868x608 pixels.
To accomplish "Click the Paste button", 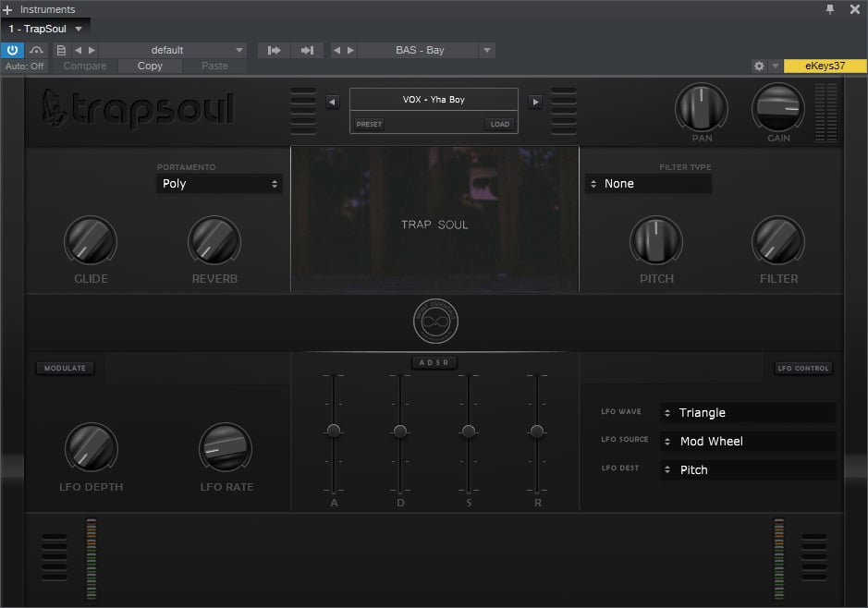I will coord(214,66).
